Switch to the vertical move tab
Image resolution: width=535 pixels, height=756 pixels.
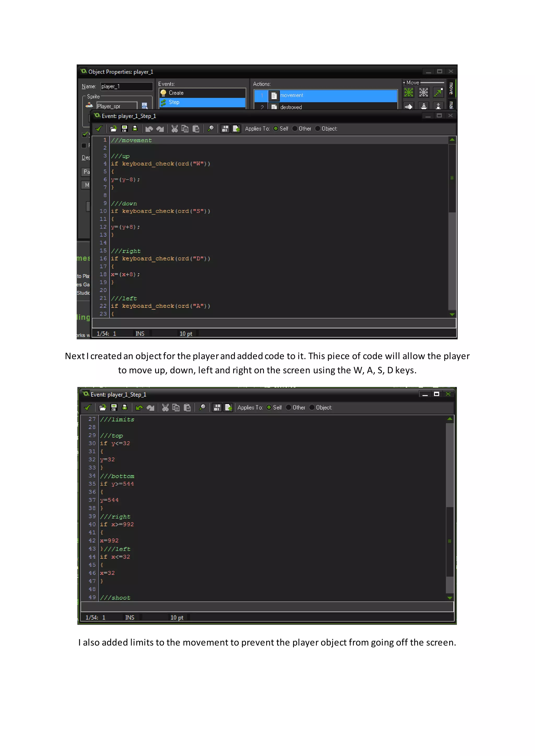pyautogui.click(x=451, y=88)
